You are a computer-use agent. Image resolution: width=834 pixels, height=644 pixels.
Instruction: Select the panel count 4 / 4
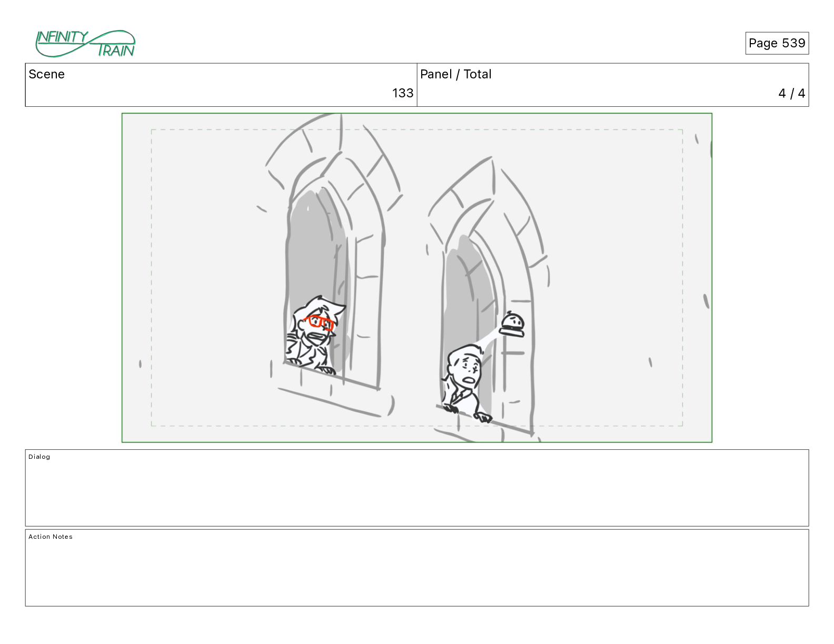point(791,93)
